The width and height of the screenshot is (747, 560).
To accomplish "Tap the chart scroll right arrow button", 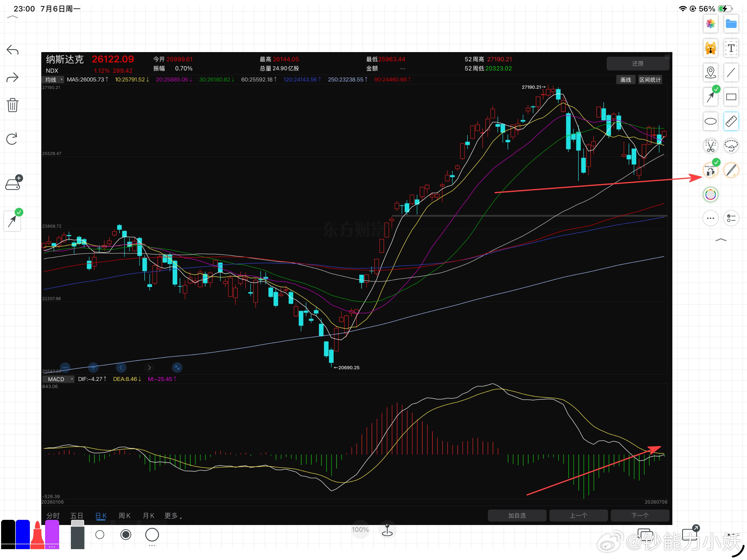I will [x=149, y=367].
